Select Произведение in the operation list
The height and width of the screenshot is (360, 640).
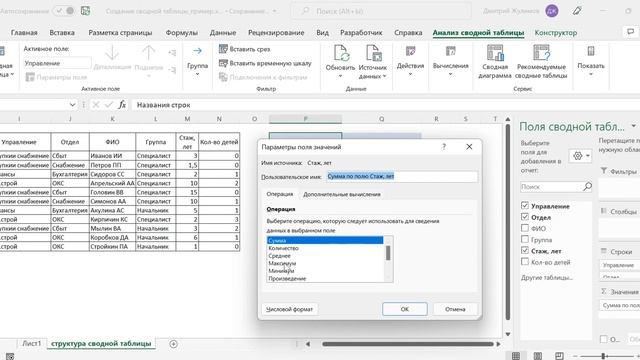pyautogui.click(x=325, y=279)
